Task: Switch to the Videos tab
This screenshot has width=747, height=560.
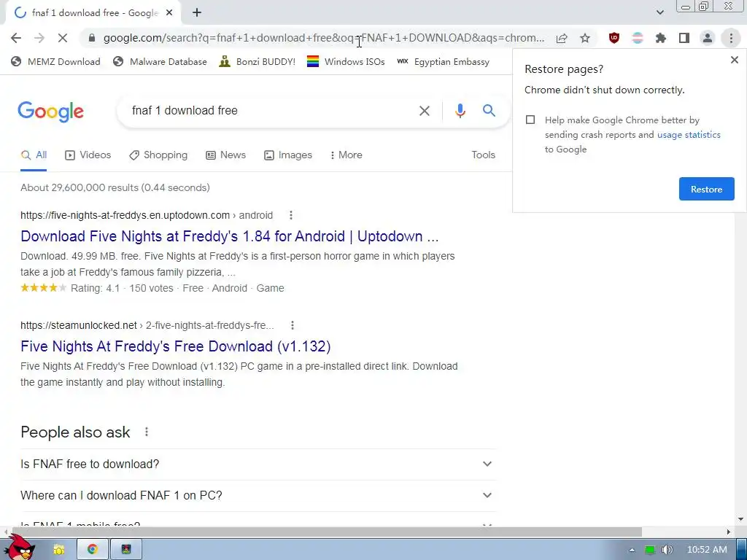Action: [x=88, y=155]
